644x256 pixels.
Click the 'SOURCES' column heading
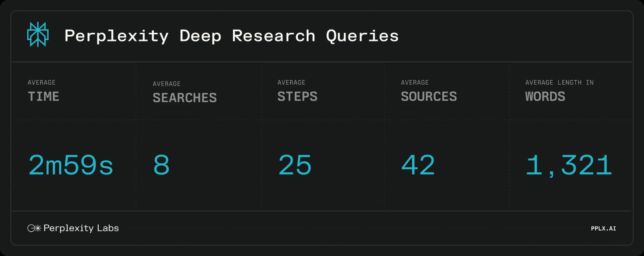pos(429,96)
